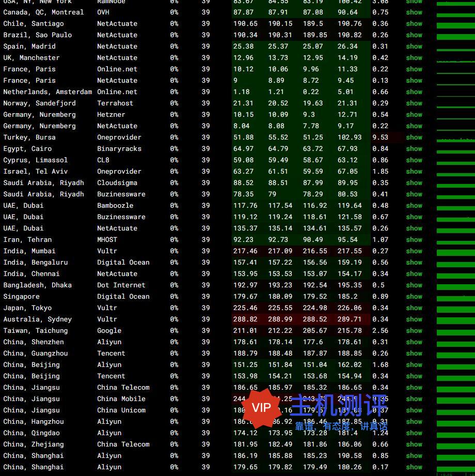Click 'show' for Dubai Buzinessware row
Screen dimensions: 475x476
pos(414,217)
